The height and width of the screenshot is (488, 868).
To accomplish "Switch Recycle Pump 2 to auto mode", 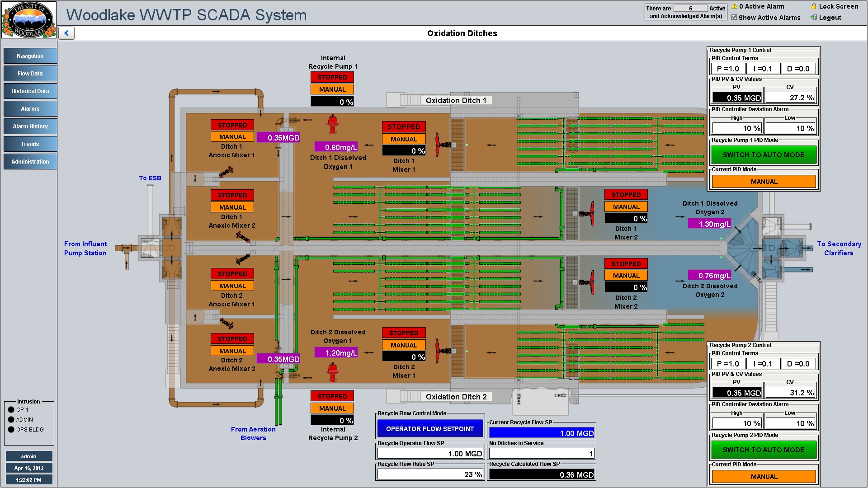I will point(764,450).
